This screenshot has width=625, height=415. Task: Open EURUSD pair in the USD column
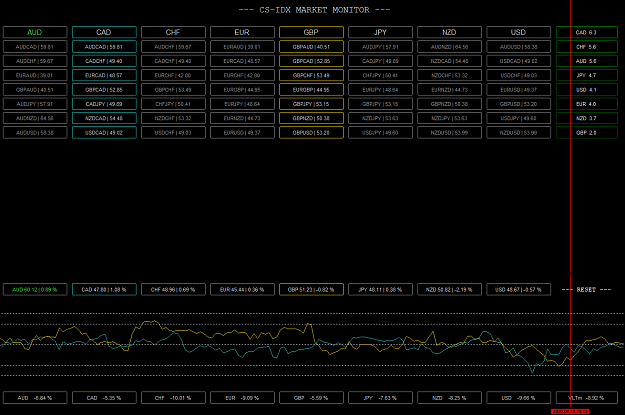(x=519, y=90)
